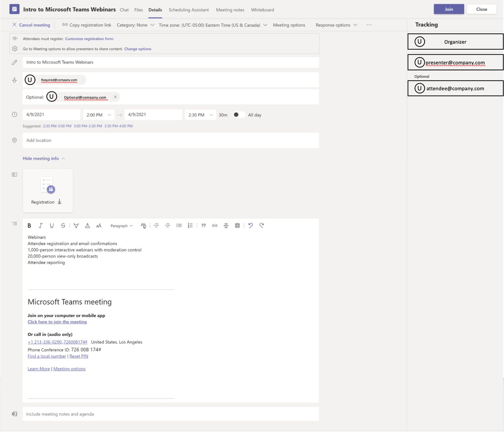Insert a numbered list
This screenshot has width=504, height=433.
coord(190,226)
